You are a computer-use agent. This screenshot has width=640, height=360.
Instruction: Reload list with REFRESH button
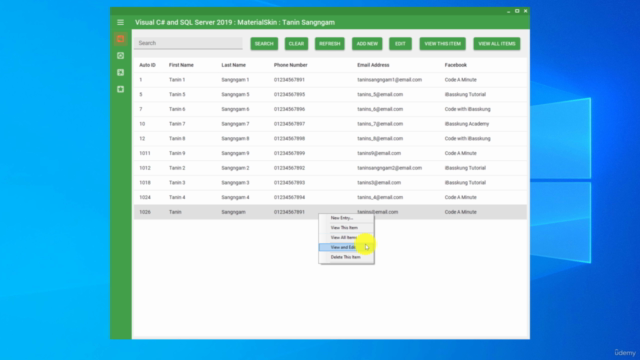coord(330,44)
